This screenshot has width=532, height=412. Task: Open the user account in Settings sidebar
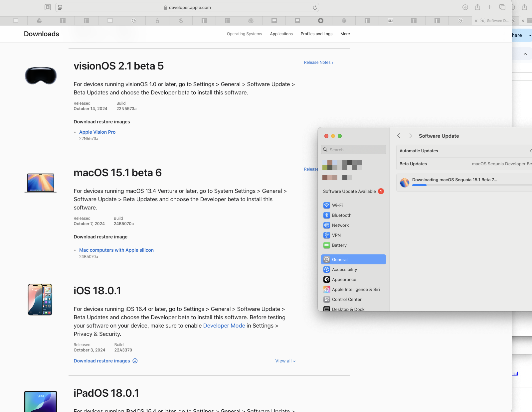(342, 170)
